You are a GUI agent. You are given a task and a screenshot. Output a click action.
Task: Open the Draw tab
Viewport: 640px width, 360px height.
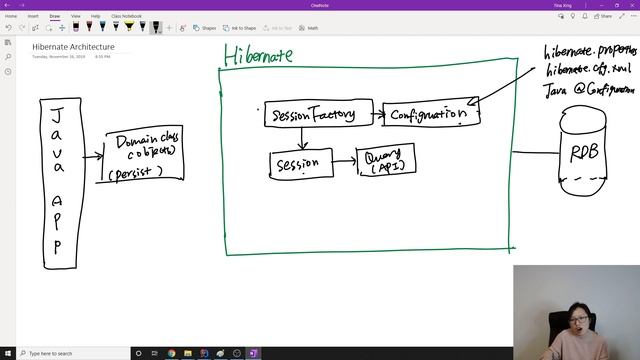[55, 16]
